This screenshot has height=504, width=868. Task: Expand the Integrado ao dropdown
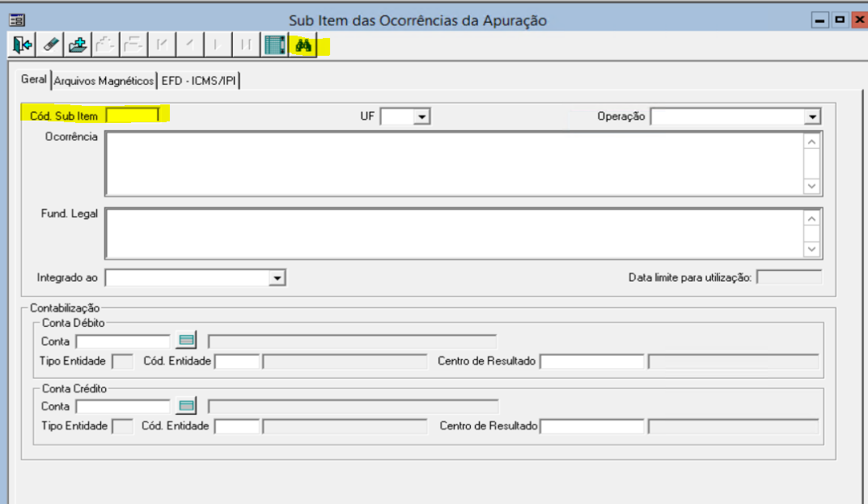point(277,277)
